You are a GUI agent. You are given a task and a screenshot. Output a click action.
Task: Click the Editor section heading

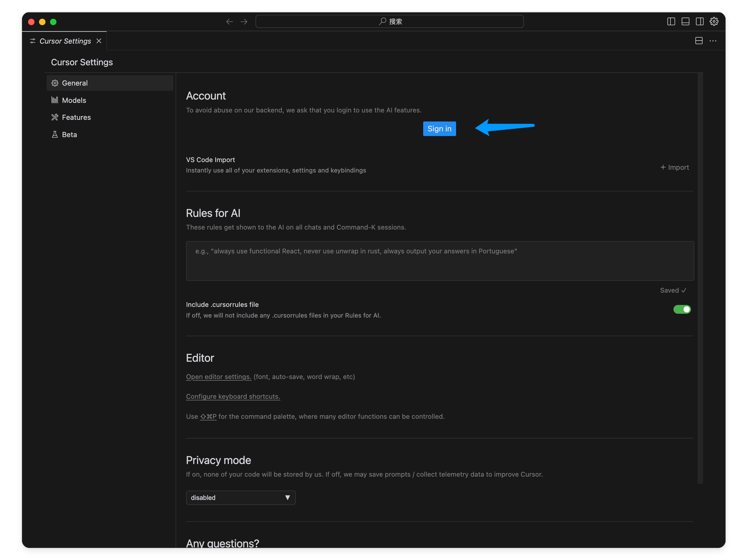click(x=200, y=358)
